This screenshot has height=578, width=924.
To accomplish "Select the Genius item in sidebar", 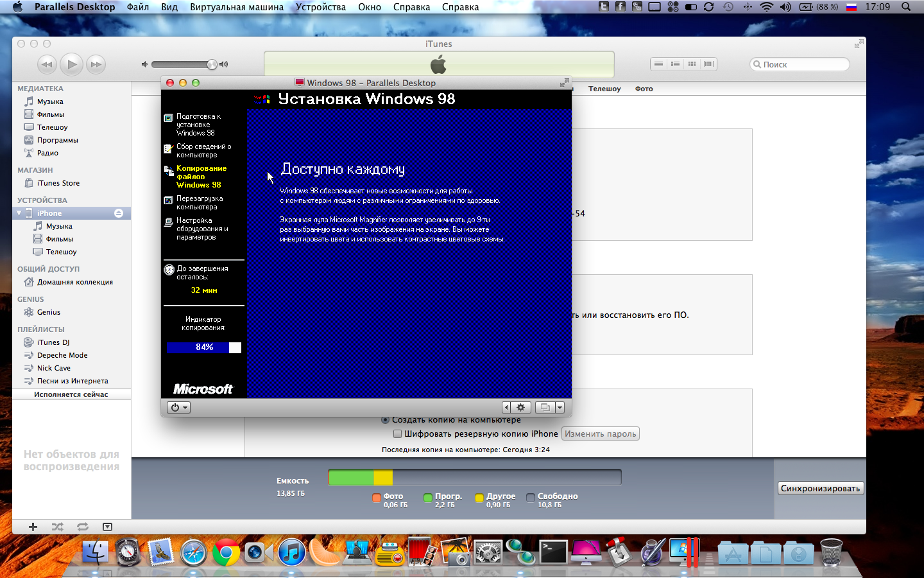I will pos(49,312).
